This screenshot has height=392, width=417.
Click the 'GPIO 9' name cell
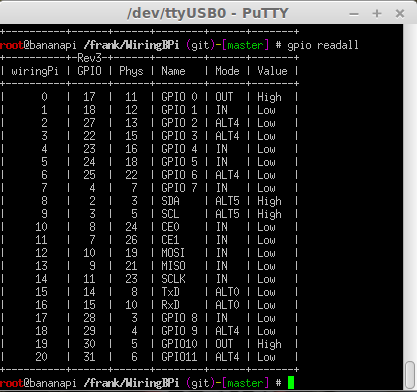click(179, 331)
